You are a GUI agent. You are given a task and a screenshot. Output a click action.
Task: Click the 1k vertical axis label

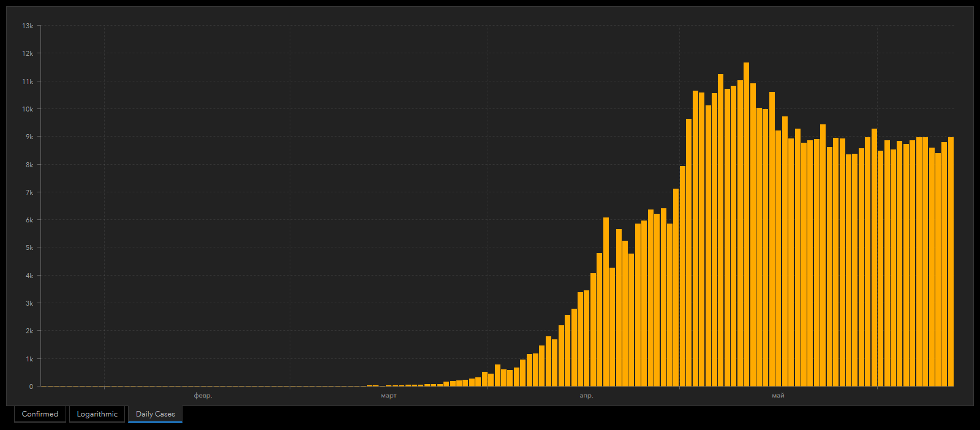click(x=29, y=359)
